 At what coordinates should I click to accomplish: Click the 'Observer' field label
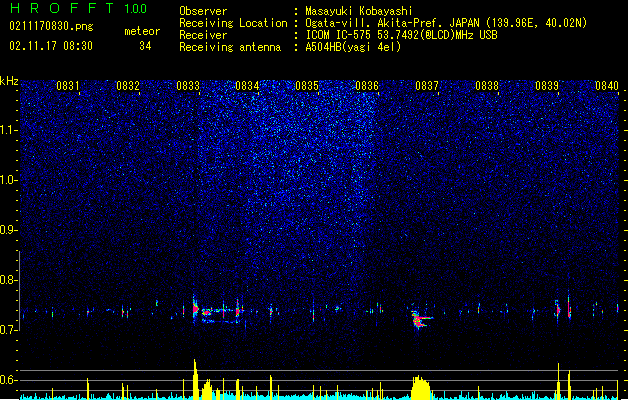tap(203, 11)
